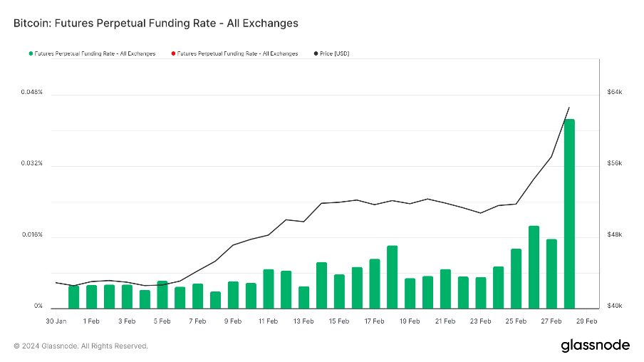The width and height of the screenshot is (644, 362).
Task: Click the '5 Feb' date label
Action: 162,321
